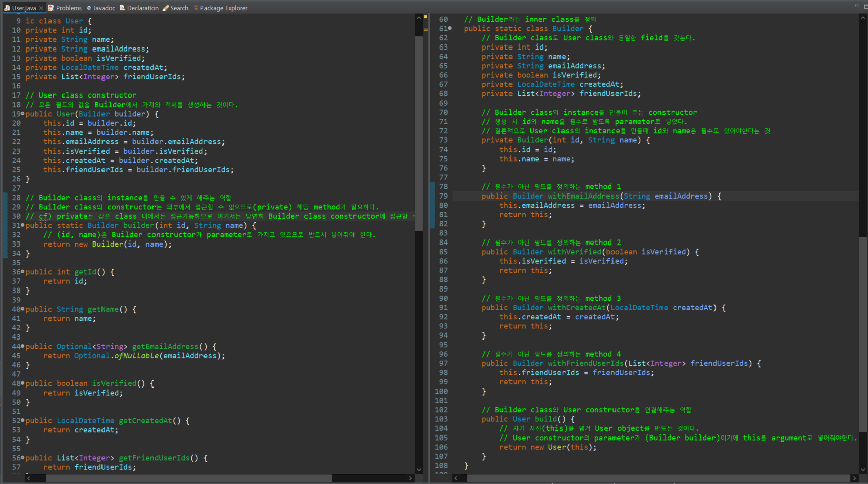Collapse getCreatedAt fold marker at line 52
868x484 pixels.
(23, 420)
